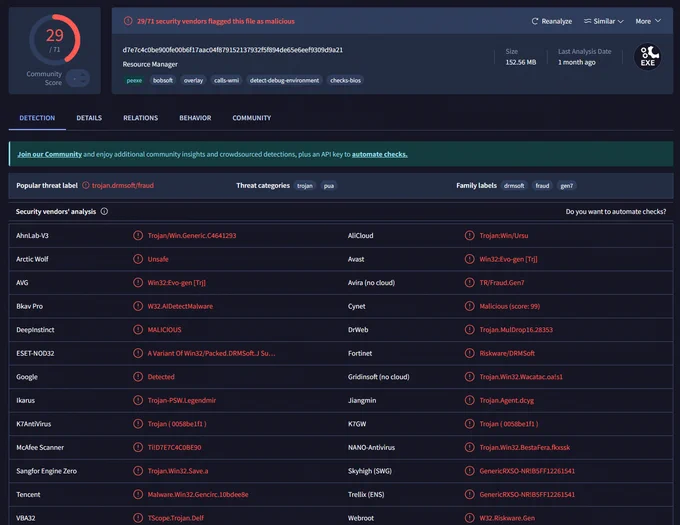
Task: Select the gen7 family label chip
Action: coord(566,186)
